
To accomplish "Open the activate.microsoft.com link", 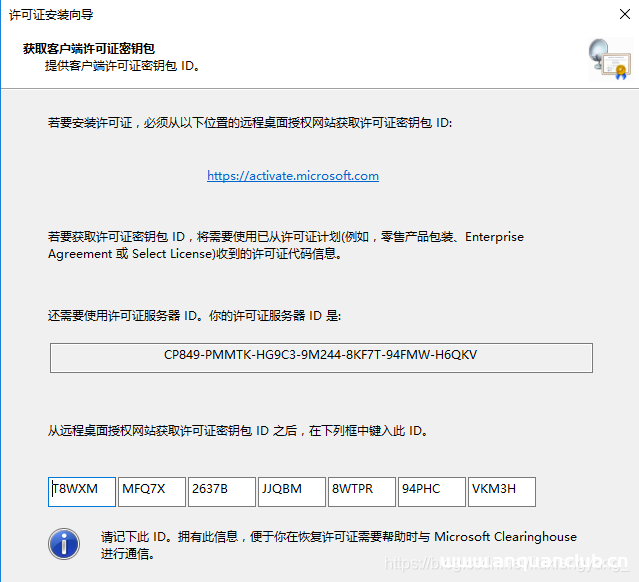I will click(293, 176).
